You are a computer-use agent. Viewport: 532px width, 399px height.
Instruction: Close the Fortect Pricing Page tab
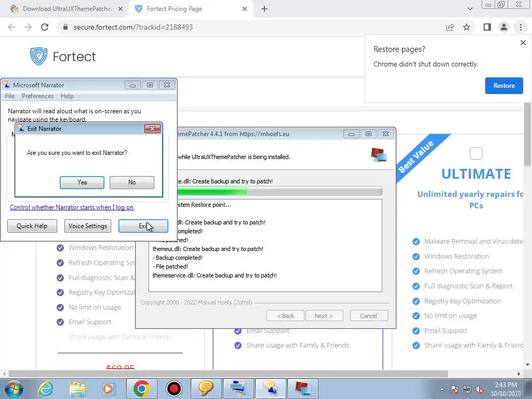(x=245, y=9)
